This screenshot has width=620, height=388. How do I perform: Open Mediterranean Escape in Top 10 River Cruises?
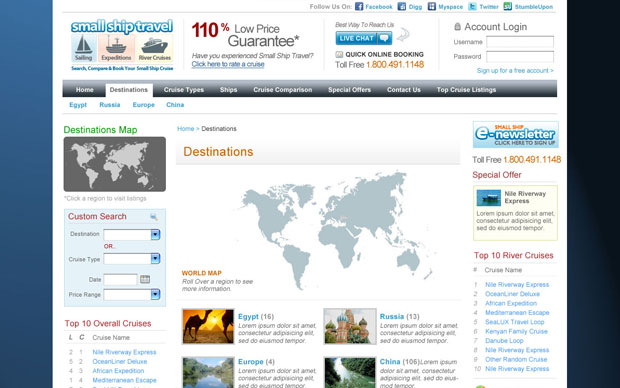517,312
